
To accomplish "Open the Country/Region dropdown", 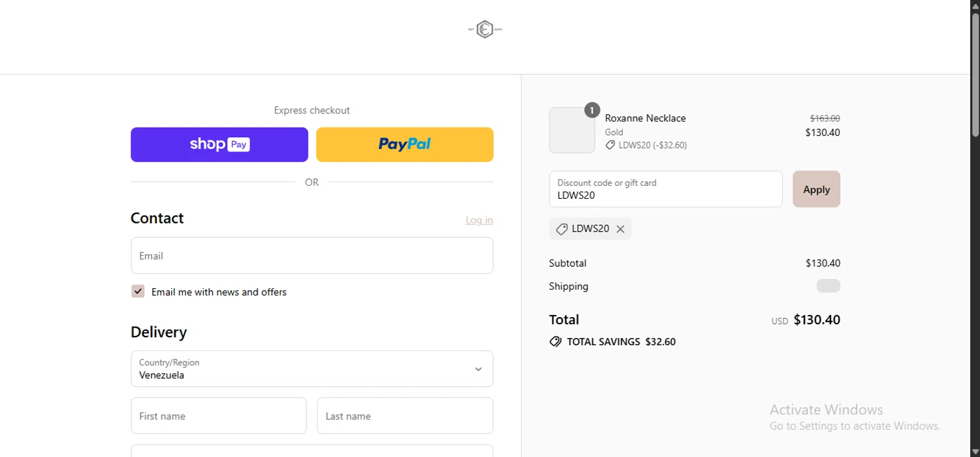I will tap(312, 369).
